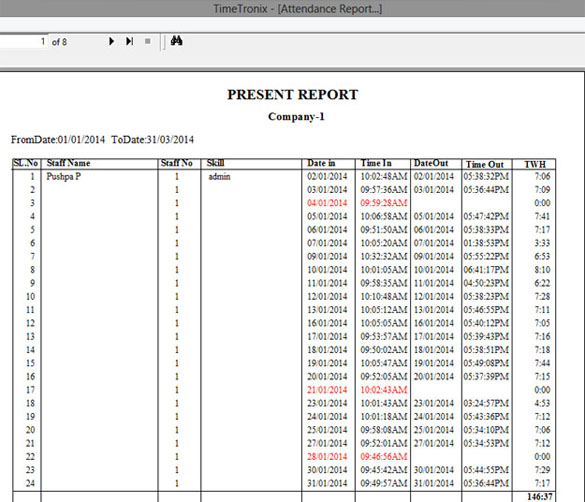Click Time In 10:01:18AM
Screen dimensions: 585x502
[x=384, y=417]
